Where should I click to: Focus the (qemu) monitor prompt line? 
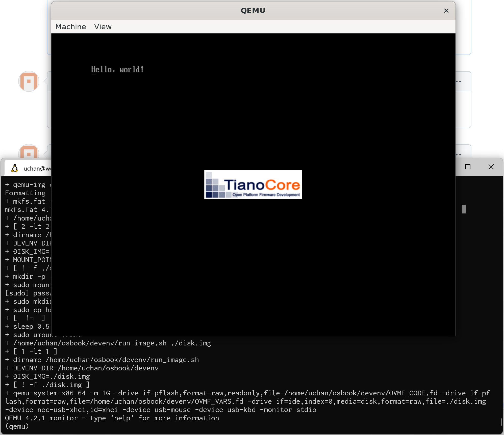point(17,426)
